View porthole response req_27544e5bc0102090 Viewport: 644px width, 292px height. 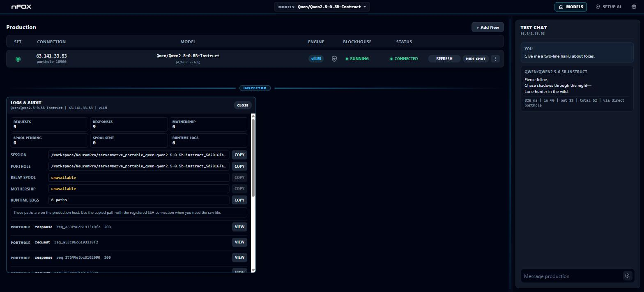tap(239, 257)
